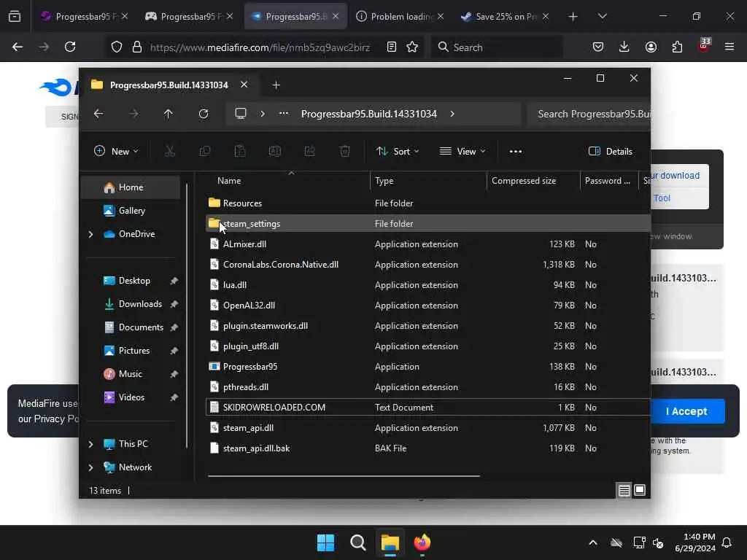The width and height of the screenshot is (747, 560).
Task: Click chevron after Progressbar95.Build.14331034 breadcrumb
Action: [x=452, y=114]
